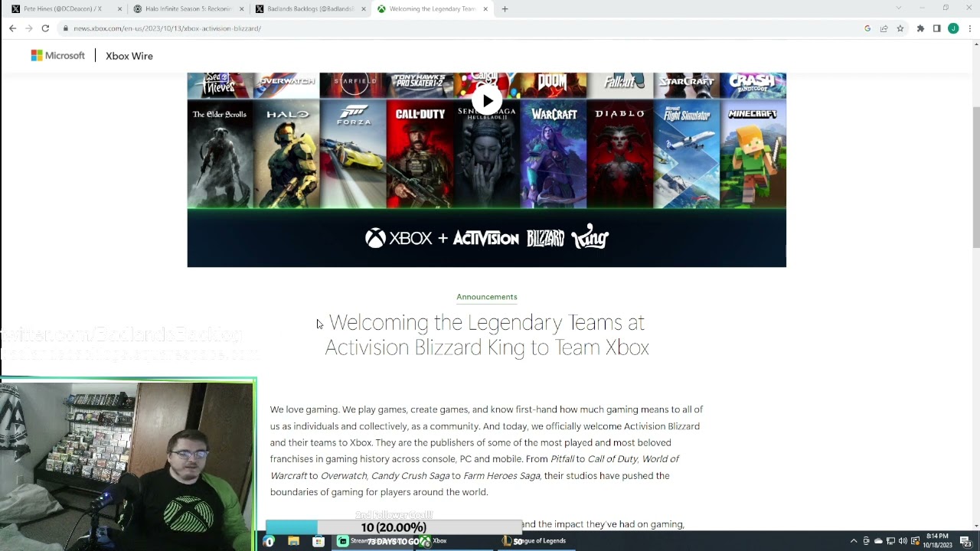Click the Warcraft game tile
Image resolution: width=980 pixels, height=551 pixels.
(x=554, y=154)
